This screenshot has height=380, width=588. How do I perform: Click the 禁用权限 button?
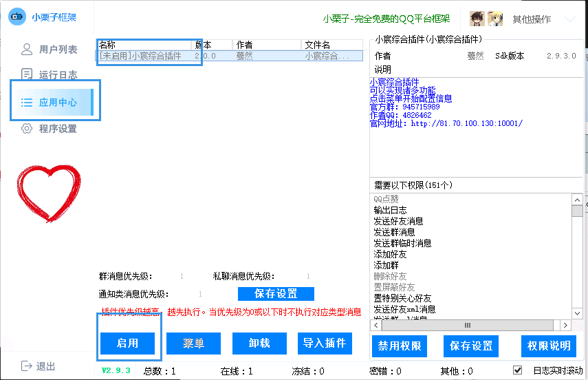400,346
